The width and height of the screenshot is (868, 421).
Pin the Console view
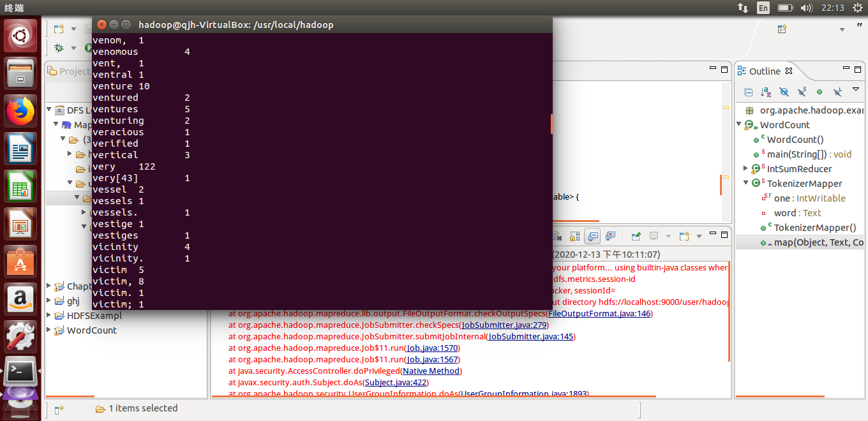[636, 236]
